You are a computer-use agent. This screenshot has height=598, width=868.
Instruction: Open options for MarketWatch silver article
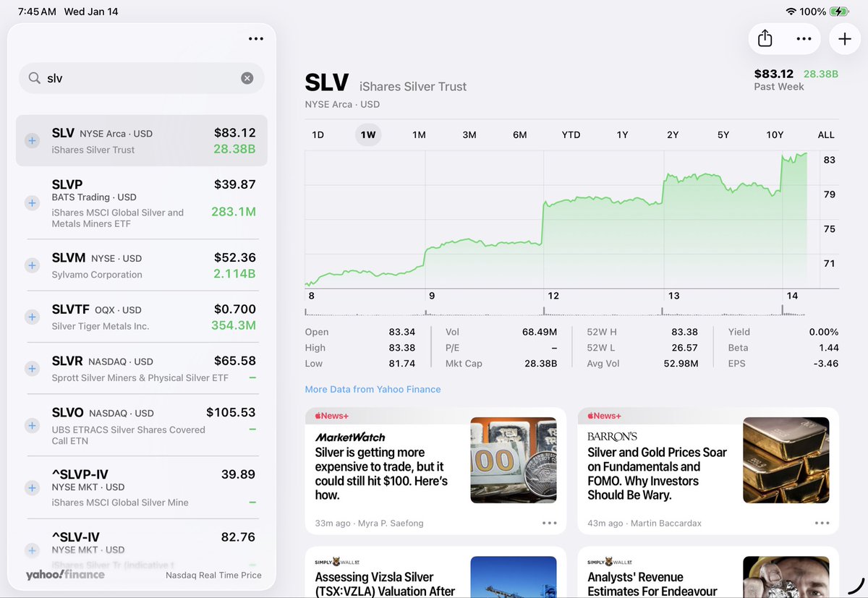tap(550, 523)
